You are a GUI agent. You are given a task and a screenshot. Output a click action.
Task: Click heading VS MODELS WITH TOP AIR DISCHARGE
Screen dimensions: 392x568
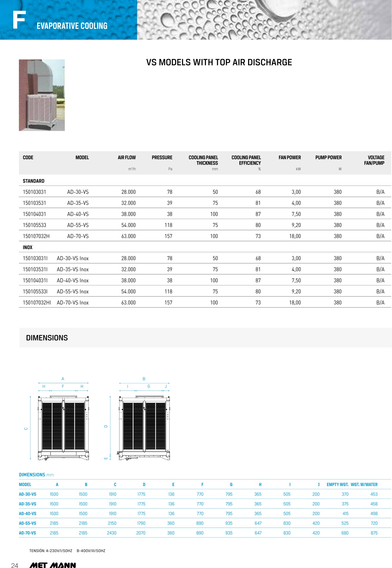coord(219,62)
